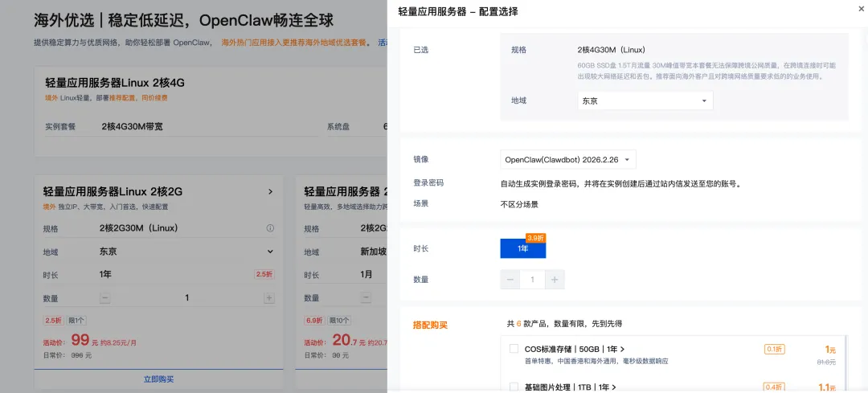
Task: Open the COS标准存储 | 50GB | 1年 link
Action: click(575, 350)
